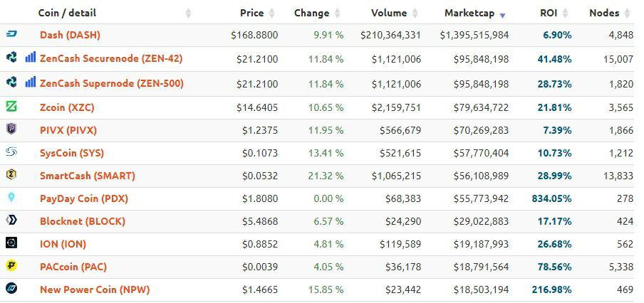Click the Dash coin logo icon
The image size is (644, 303).
(11, 34)
